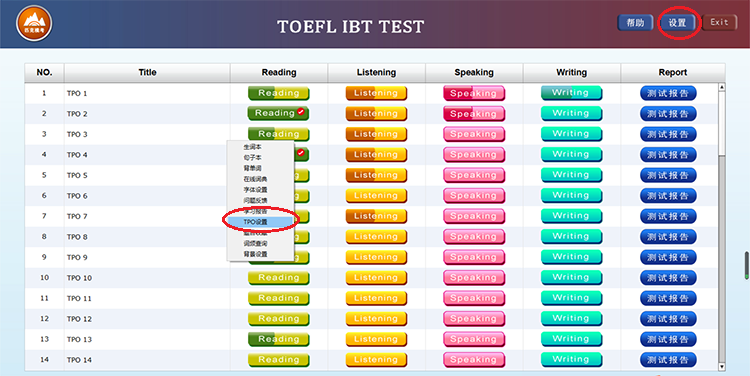Click the TPO 14 Writing button
Image resolution: width=750 pixels, height=376 pixels.
click(571, 360)
